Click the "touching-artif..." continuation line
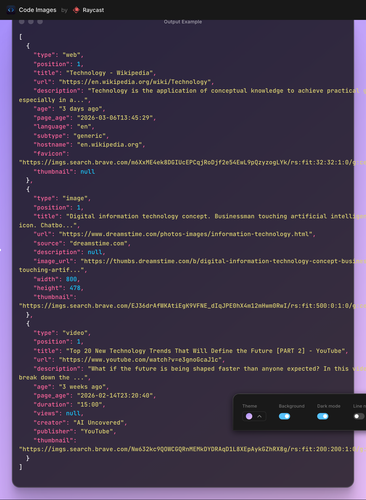Image resolution: width=366 pixels, height=500 pixels. (x=53, y=270)
